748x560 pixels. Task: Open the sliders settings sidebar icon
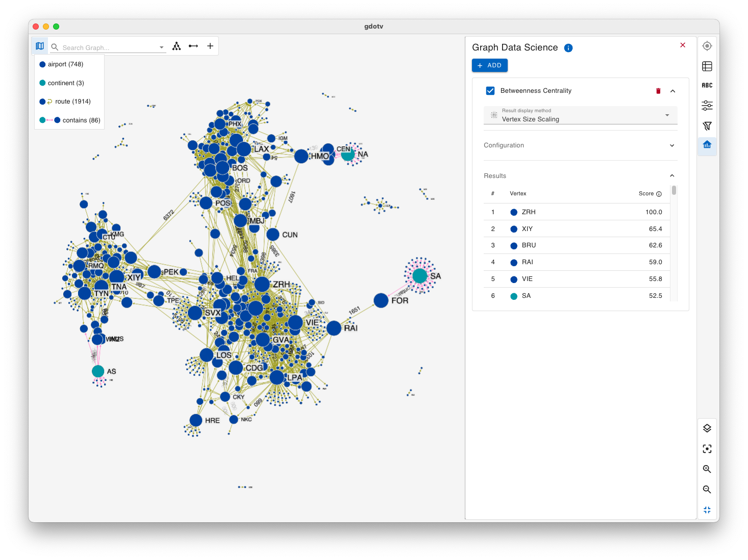point(707,106)
